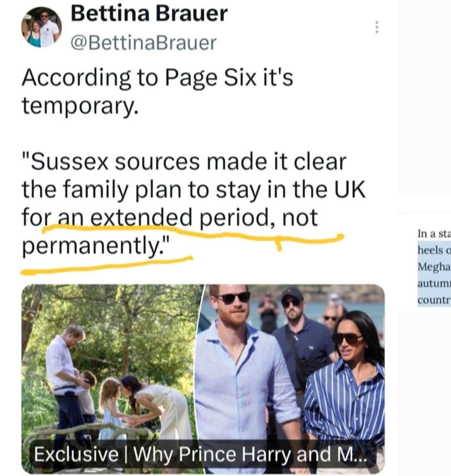
Task: Select the family garden photo on left
Action: click(x=110, y=378)
